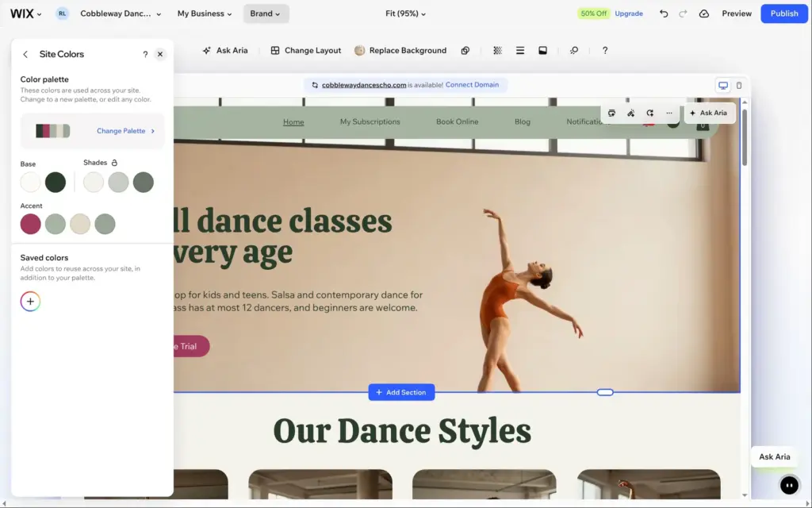Click the 50% Off badge
This screenshot has height=508, width=812.
coord(593,13)
